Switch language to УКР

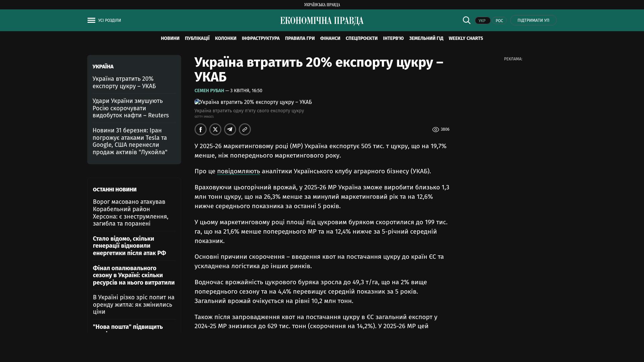coord(482,21)
